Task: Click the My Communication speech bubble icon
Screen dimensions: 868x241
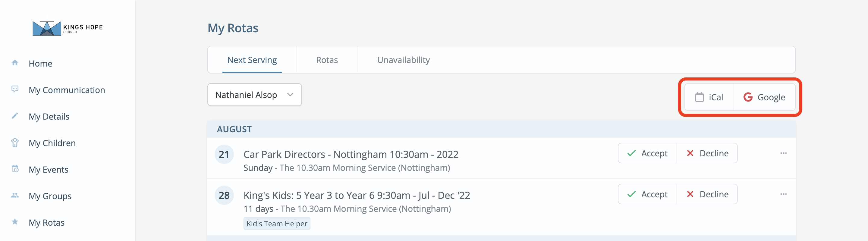Action: (15, 89)
